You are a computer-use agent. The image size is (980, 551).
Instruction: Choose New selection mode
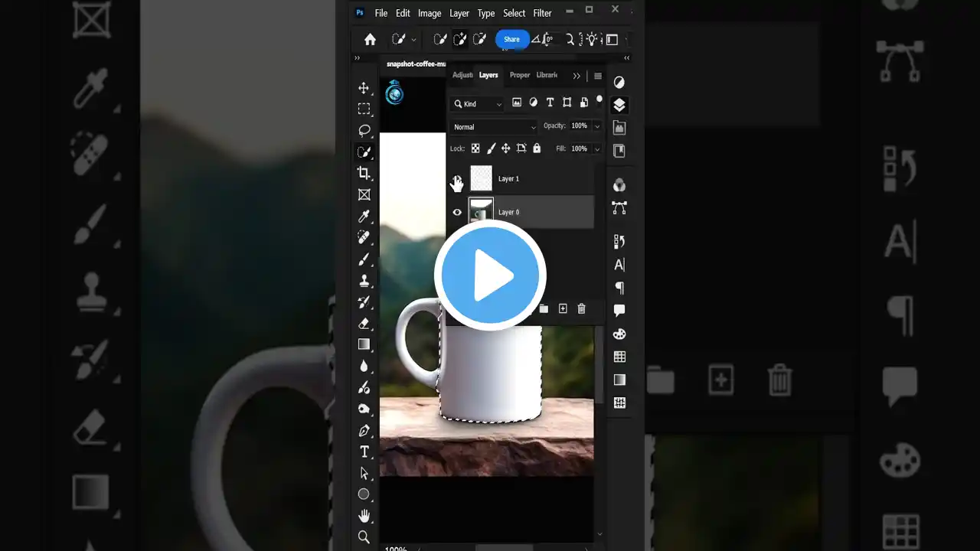[440, 39]
